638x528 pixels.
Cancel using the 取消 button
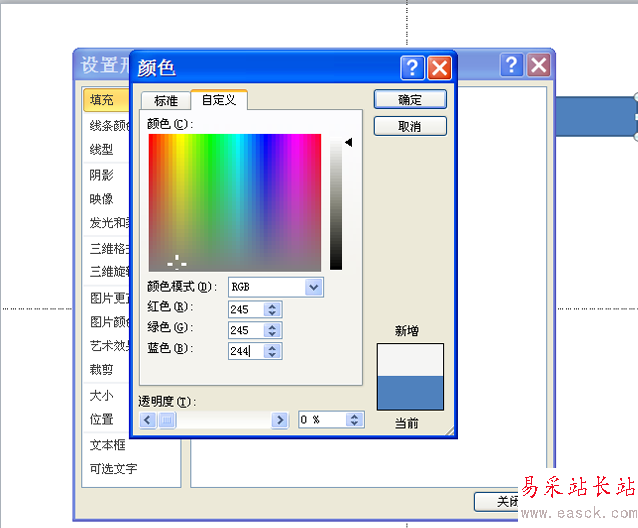(410, 126)
